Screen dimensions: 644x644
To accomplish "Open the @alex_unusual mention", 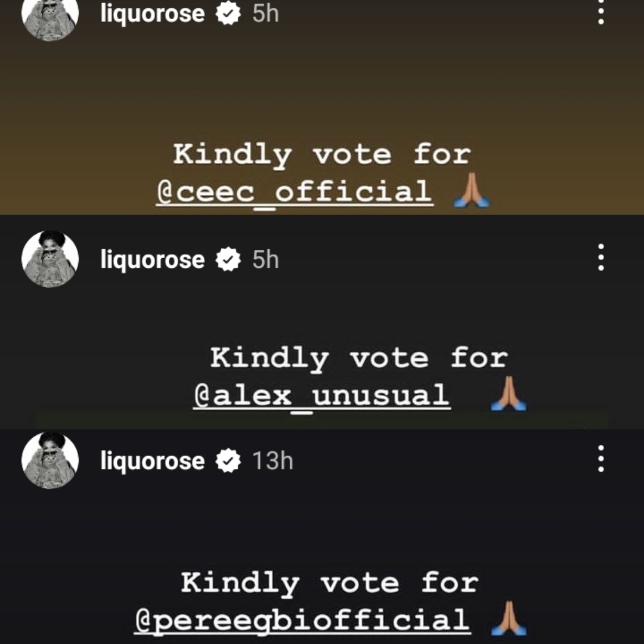I will coord(321,396).
